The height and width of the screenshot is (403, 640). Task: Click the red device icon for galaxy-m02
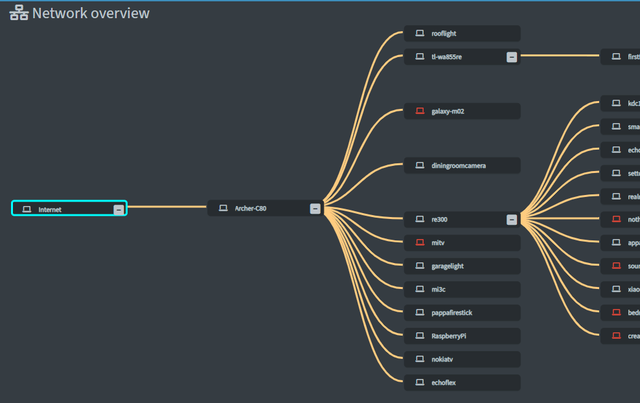point(420,111)
